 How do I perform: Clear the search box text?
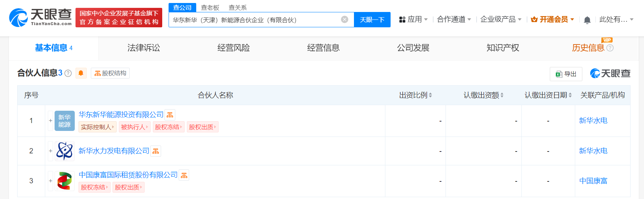pyautogui.click(x=345, y=19)
